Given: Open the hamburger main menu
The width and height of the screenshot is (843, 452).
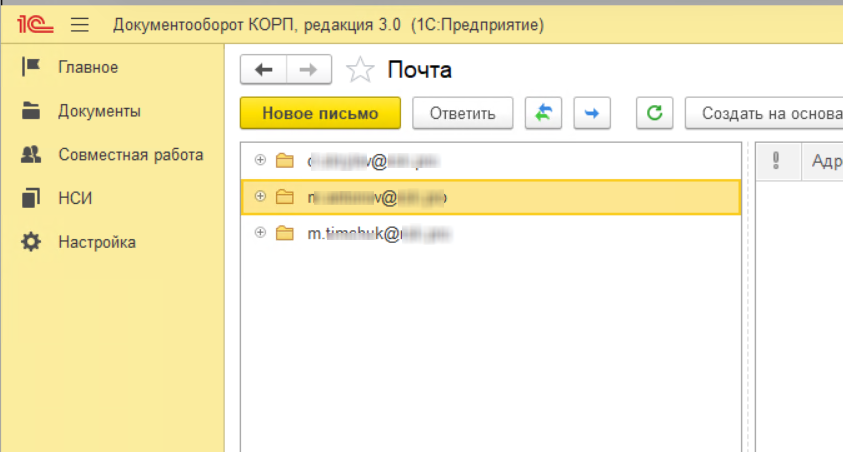Looking at the screenshot, I should pyautogui.click(x=81, y=23).
